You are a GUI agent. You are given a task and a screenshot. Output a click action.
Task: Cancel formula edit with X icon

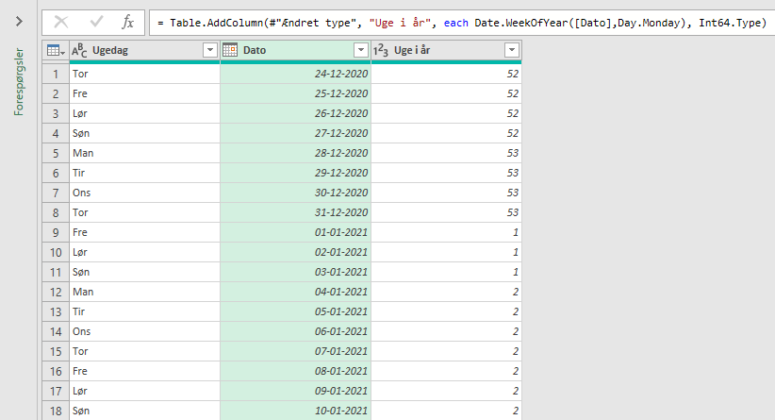[61, 22]
